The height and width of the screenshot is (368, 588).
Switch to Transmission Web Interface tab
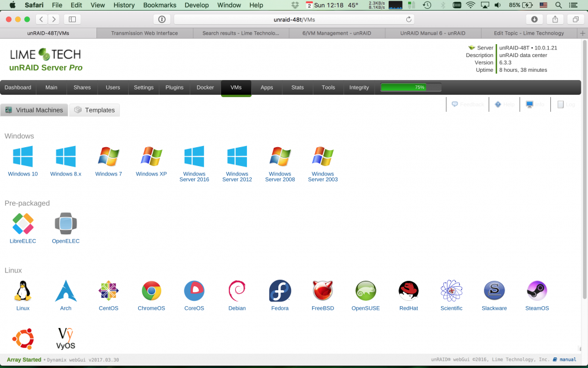pyautogui.click(x=145, y=33)
